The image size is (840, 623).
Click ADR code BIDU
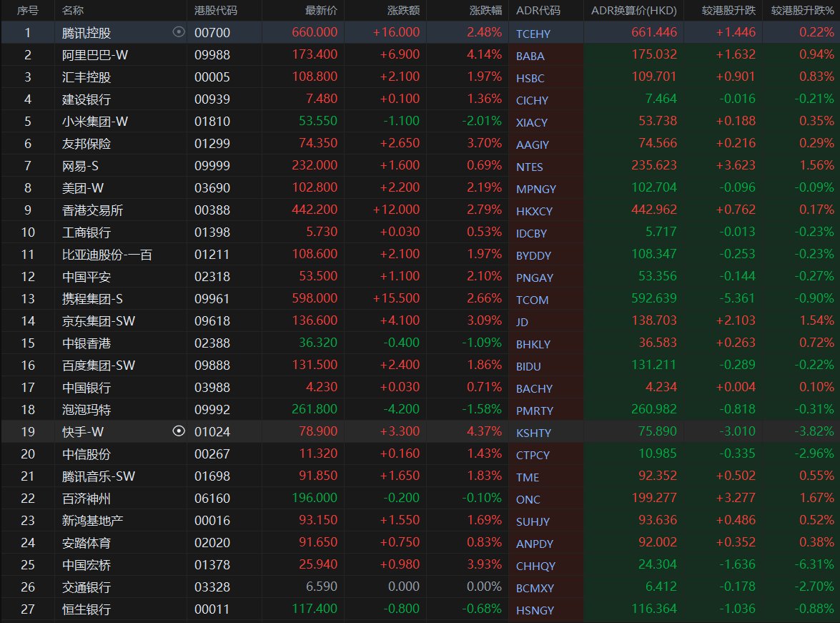[528, 366]
